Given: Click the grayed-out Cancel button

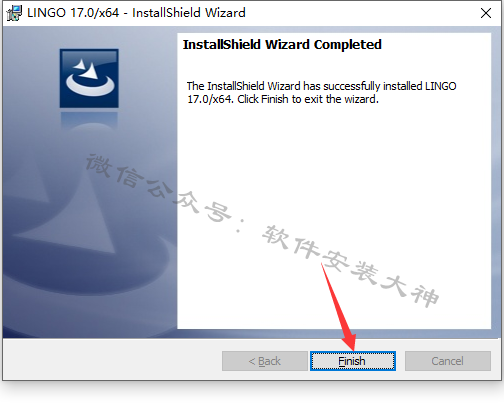Looking at the screenshot, I should click(x=448, y=361).
